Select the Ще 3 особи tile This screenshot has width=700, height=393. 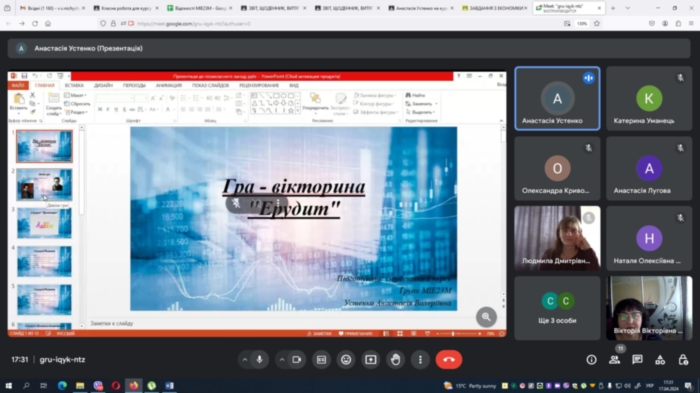(557, 308)
